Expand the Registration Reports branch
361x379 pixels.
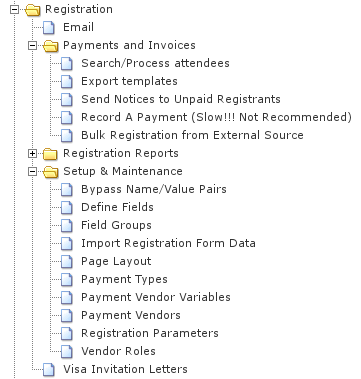tap(32, 154)
